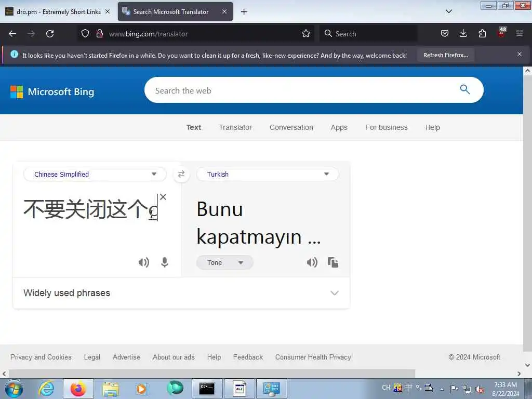Open the Translator tab
The height and width of the screenshot is (399, 532).
click(235, 127)
